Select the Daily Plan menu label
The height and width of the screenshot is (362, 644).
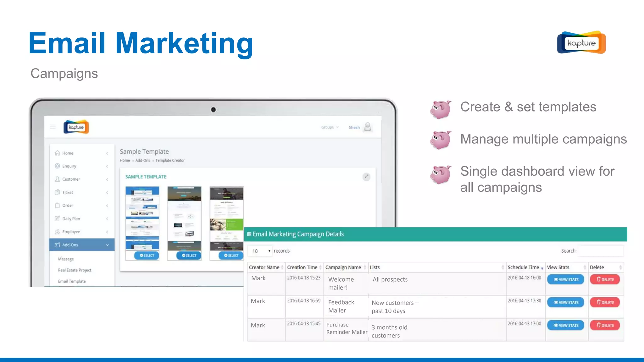(71, 219)
